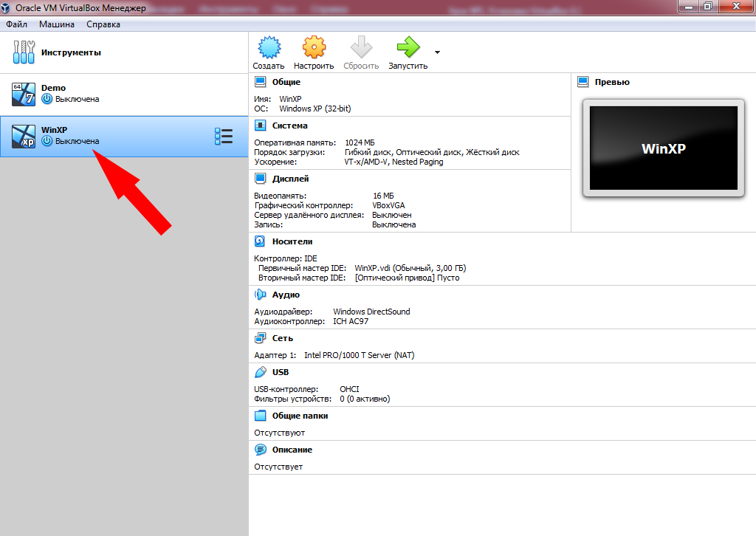Screen dimensions: 756x536
Task: Click the Оптический привод Пусто entry
Action: point(407,278)
